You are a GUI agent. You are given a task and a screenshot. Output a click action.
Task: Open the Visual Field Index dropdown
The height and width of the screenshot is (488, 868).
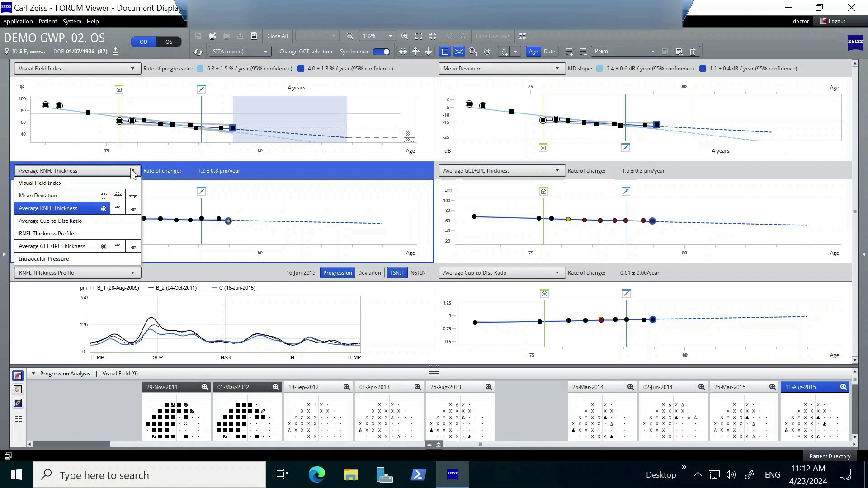pyautogui.click(x=77, y=69)
